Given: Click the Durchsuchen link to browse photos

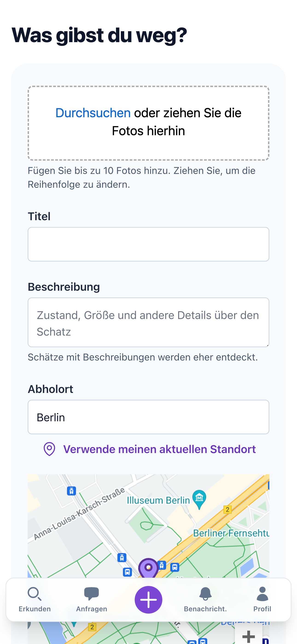Looking at the screenshot, I should [93, 113].
